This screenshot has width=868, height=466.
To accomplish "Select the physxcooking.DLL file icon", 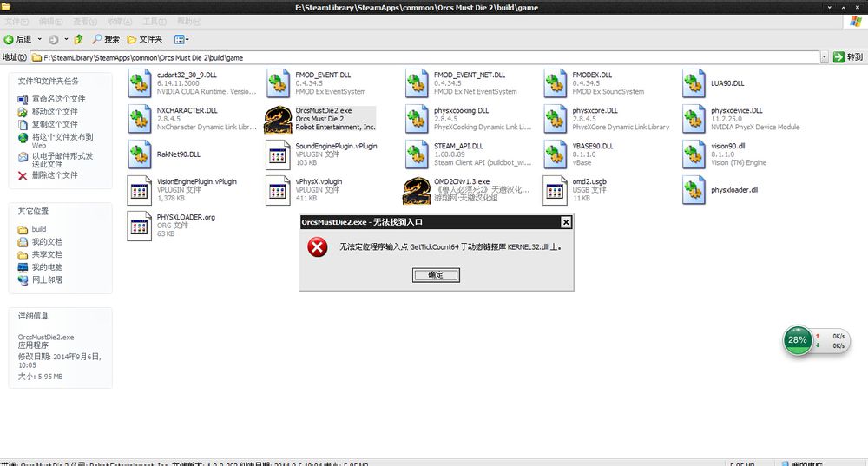I will click(417, 119).
